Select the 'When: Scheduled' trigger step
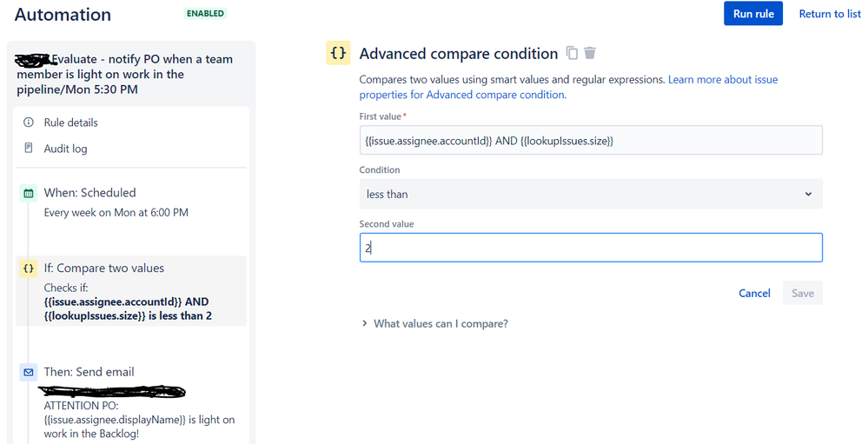This screenshot has width=868, height=444. point(89,193)
